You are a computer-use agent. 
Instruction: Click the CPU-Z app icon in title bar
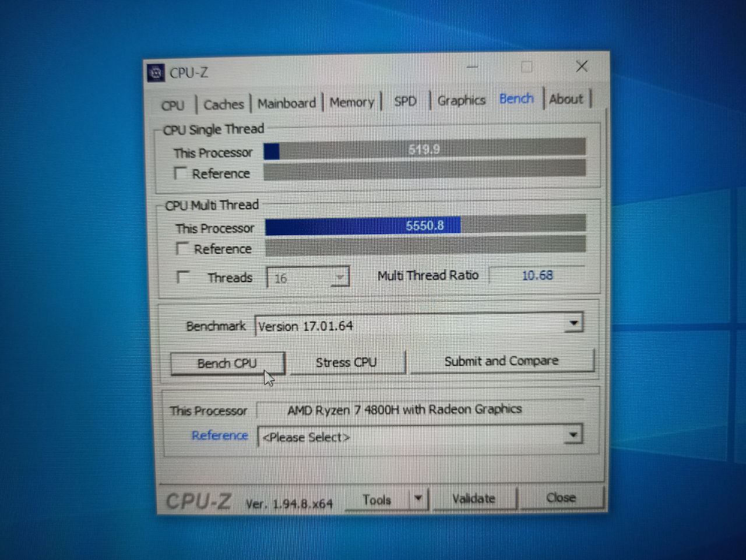156,73
